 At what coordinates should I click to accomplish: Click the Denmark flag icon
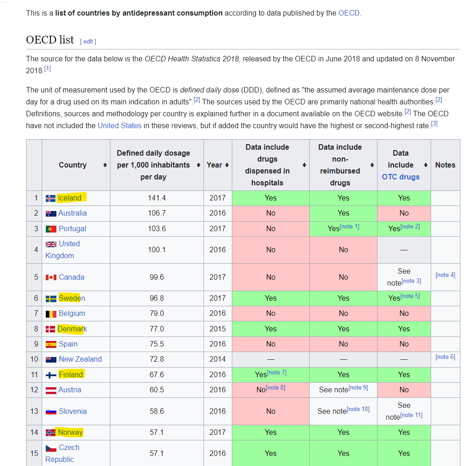coord(50,329)
